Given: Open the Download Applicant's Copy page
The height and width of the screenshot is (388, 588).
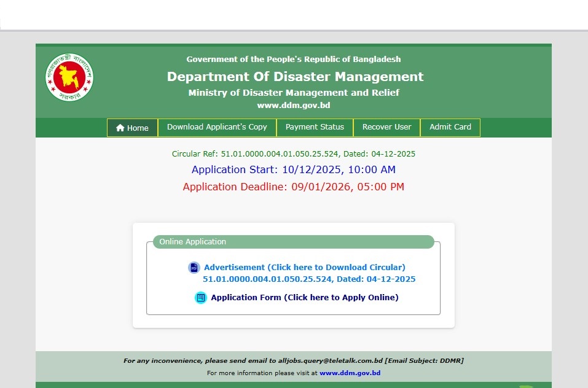Looking at the screenshot, I should [x=217, y=127].
